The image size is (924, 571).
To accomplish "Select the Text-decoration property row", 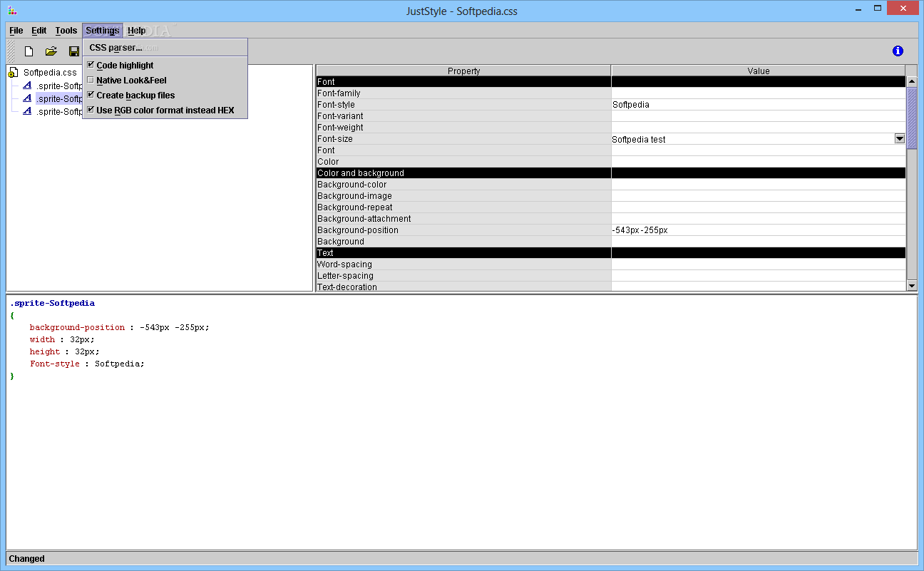I will [463, 287].
